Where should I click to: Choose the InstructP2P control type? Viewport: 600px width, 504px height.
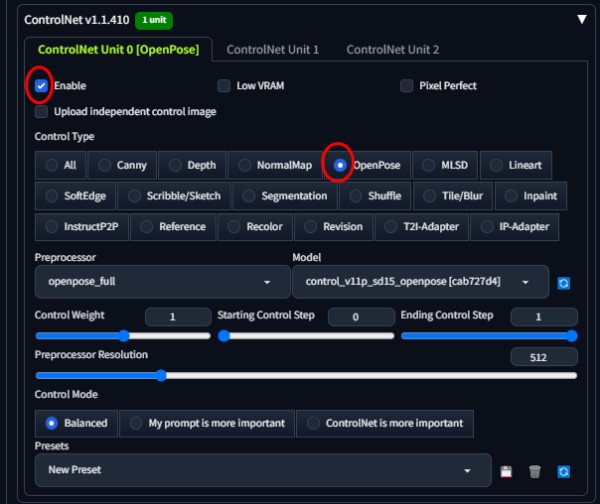[x=82, y=227]
